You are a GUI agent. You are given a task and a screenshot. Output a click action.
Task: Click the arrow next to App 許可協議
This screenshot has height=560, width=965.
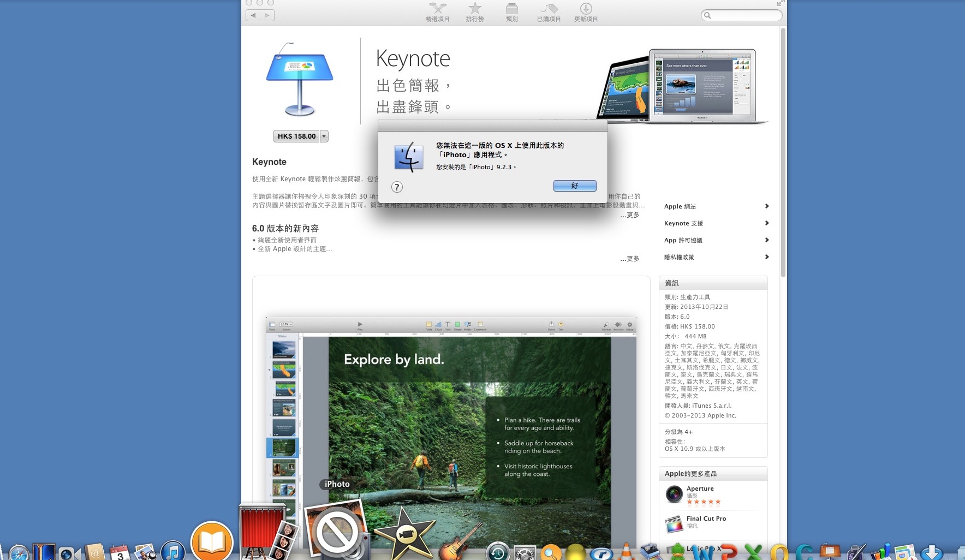coord(767,240)
